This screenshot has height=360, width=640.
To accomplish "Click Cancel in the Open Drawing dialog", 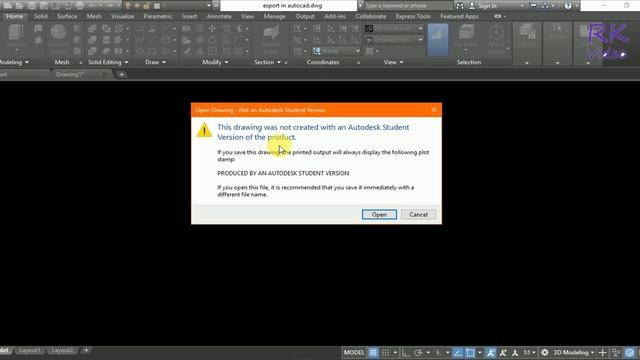I will 418,214.
